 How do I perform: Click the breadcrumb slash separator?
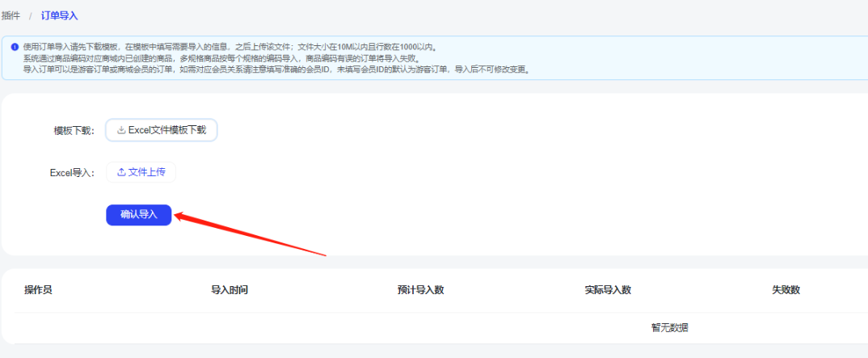[31, 15]
